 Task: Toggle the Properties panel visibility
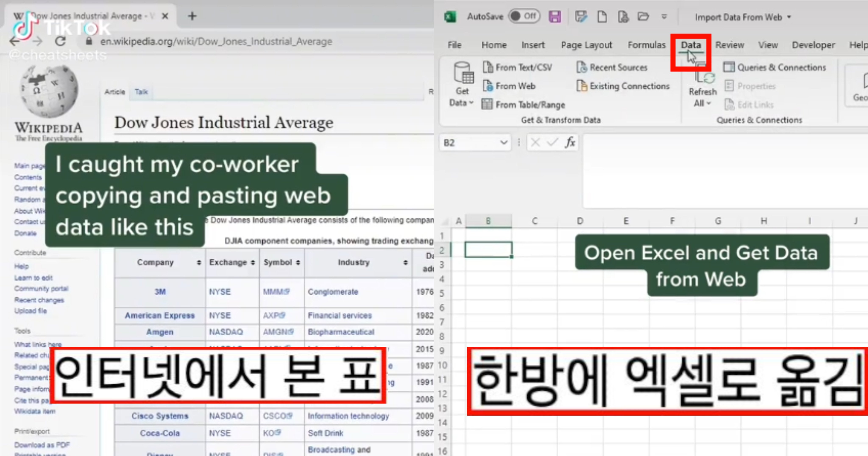click(755, 86)
